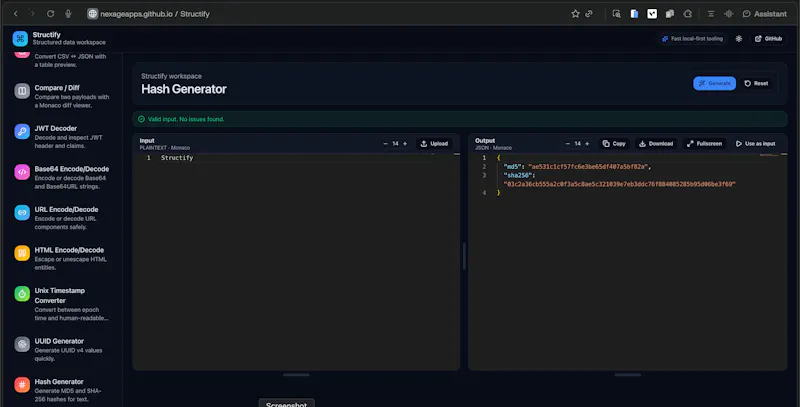The height and width of the screenshot is (407, 800).
Task: Click the blue document extension icon
Action: point(634,14)
